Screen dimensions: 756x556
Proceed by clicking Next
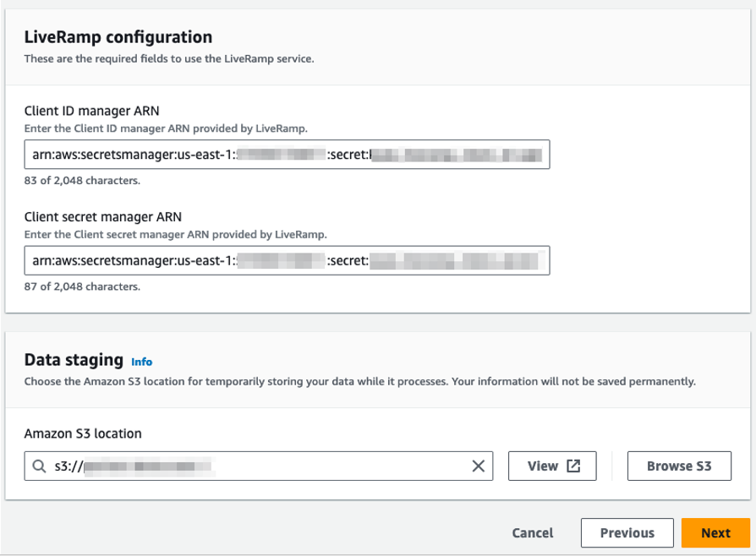pos(716,533)
